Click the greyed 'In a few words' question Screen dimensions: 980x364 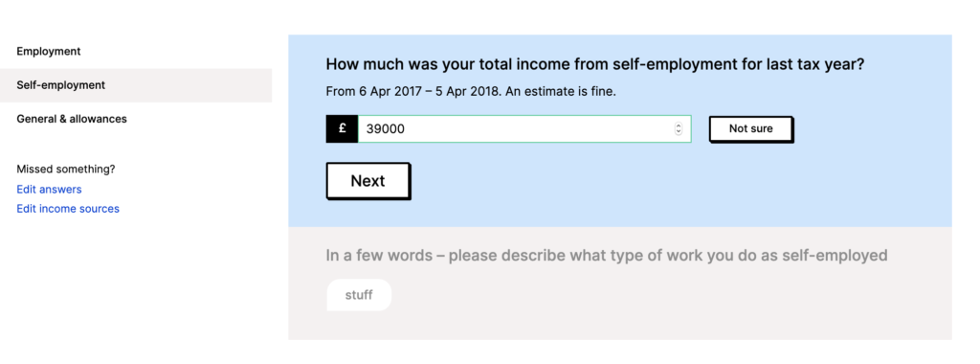click(606, 256)
